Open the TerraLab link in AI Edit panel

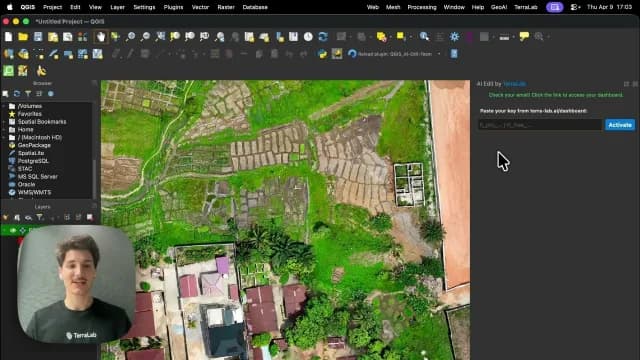(x=514, y=84)
